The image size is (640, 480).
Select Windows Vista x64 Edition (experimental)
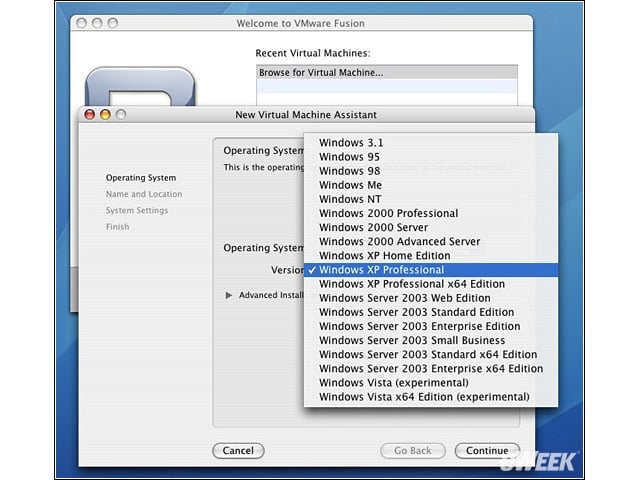point(431,397)
